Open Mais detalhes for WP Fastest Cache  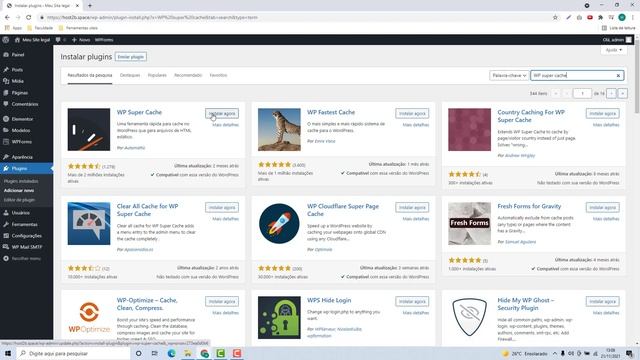pos(416,125)
